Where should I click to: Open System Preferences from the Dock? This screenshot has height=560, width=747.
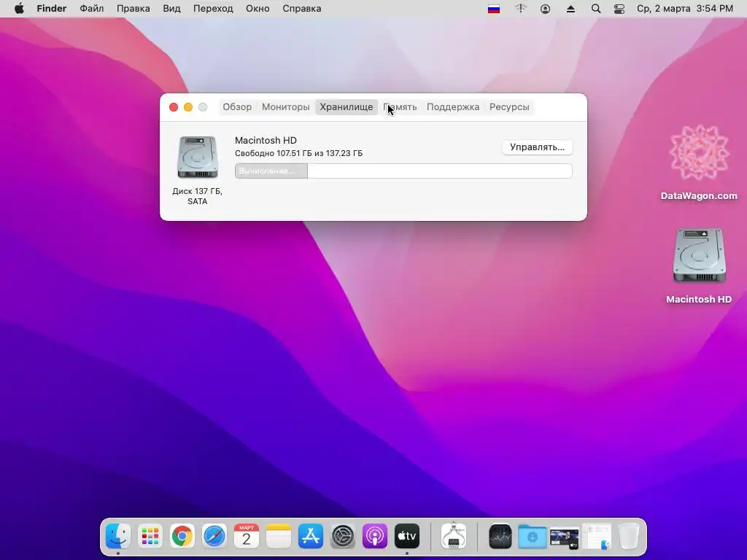343,536
